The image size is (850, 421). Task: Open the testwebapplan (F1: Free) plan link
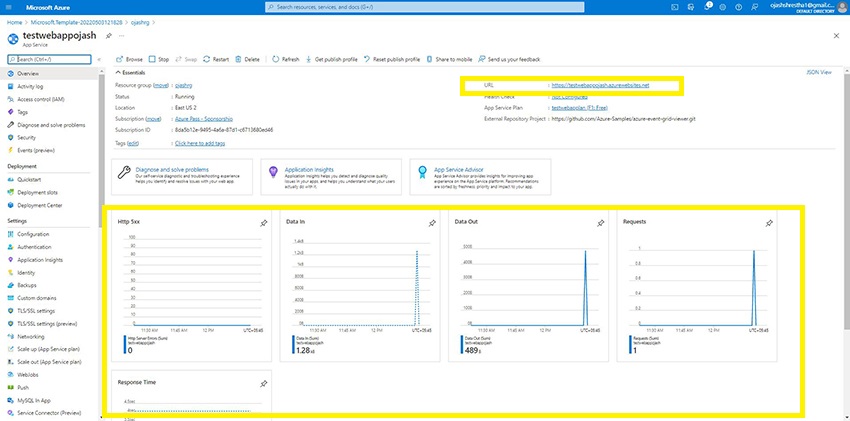(x=579, y=108)
